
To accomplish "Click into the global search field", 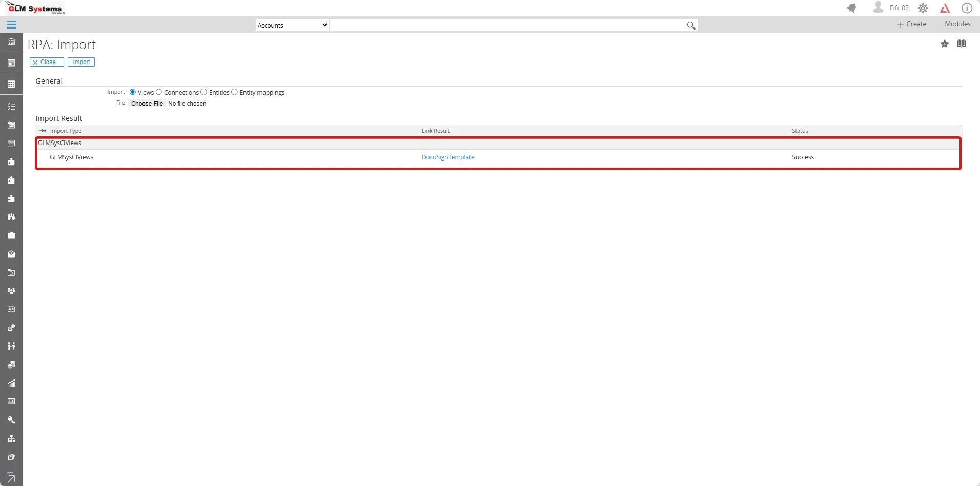I will [x=507, y=25].
